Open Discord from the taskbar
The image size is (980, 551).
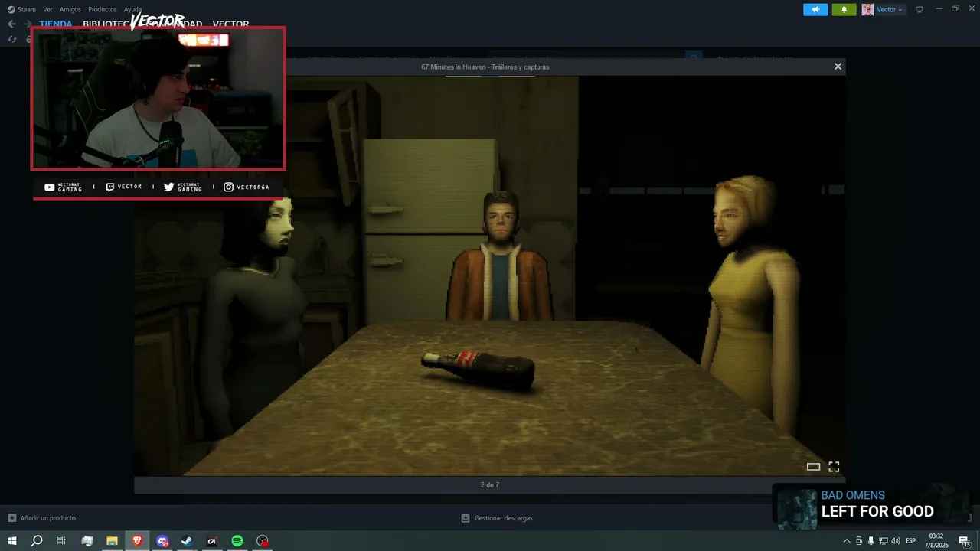click(162, 541)
